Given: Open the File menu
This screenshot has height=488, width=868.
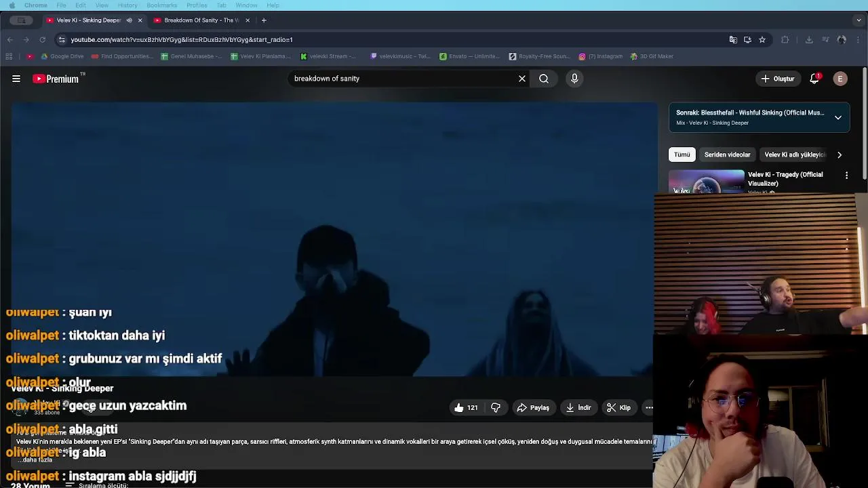Looking at the screenshot, I should 61,5.
